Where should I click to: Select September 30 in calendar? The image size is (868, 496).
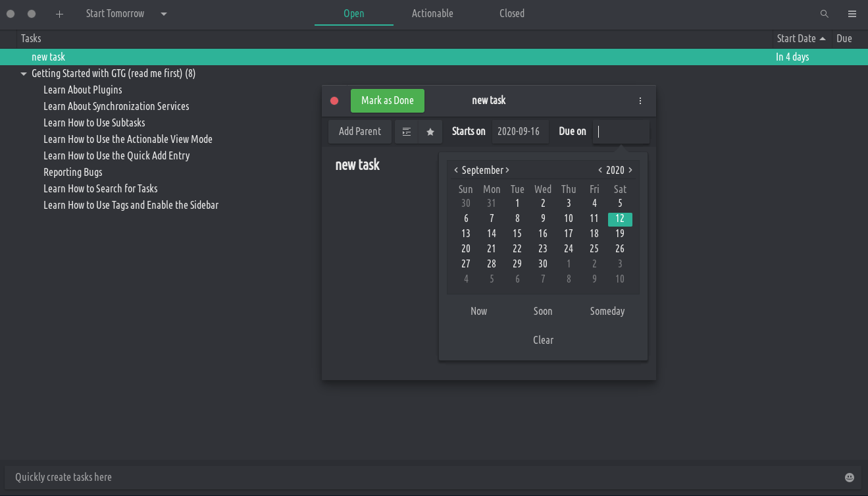point(543,264)
